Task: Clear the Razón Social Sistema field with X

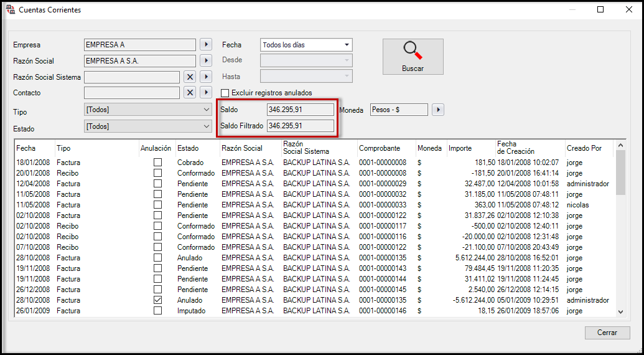Action: pos(189,77)
